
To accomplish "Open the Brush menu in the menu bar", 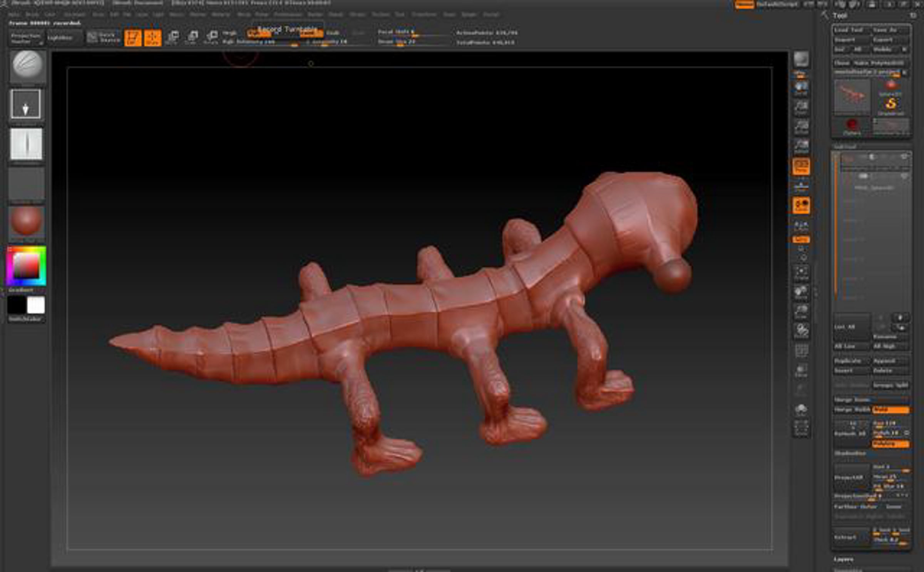I will point(32,15).
